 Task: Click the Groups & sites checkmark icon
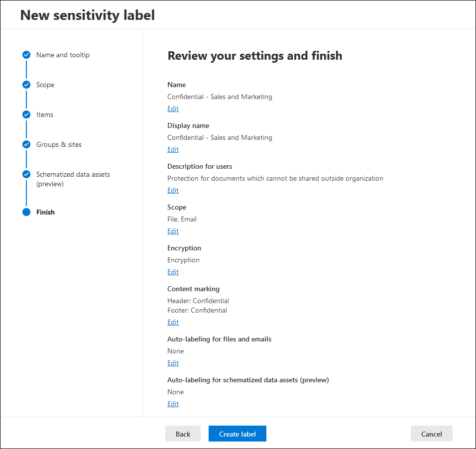[26, 144]
